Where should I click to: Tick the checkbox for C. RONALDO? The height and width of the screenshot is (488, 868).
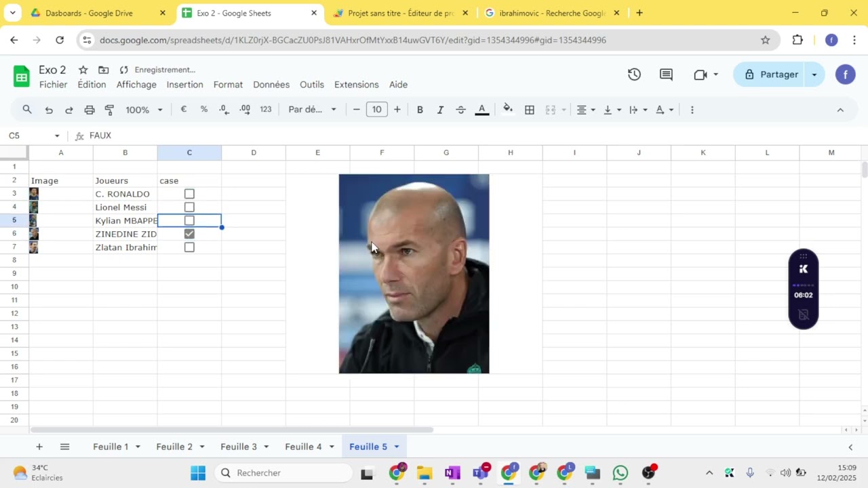point(189,194)
